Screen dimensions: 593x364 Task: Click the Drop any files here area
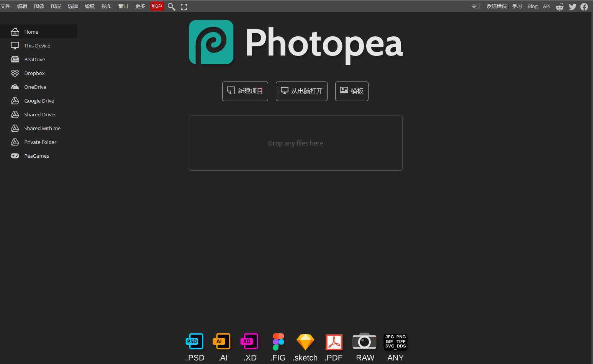tap(295, 143)
